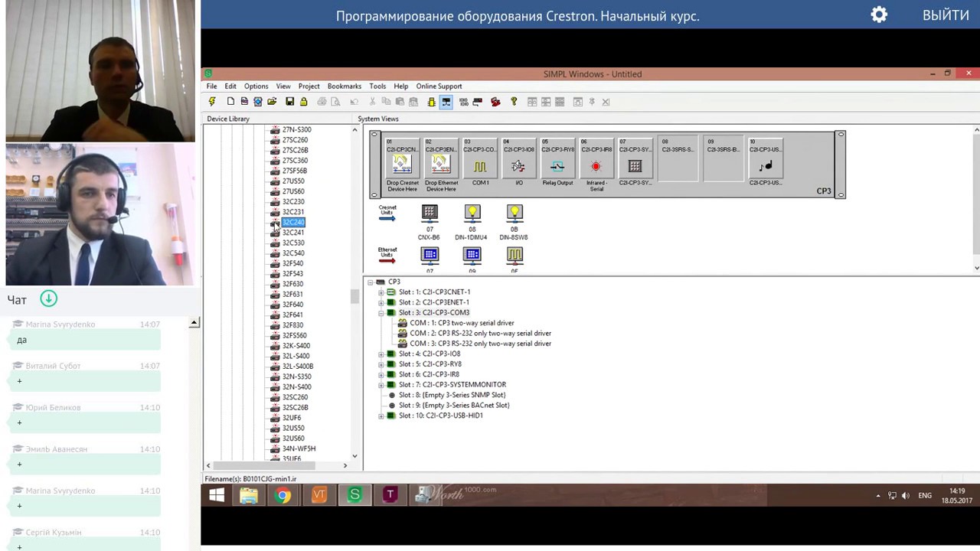Select device 27N-S300 in Device Library
980x551 pixels.
coord(296,129)
